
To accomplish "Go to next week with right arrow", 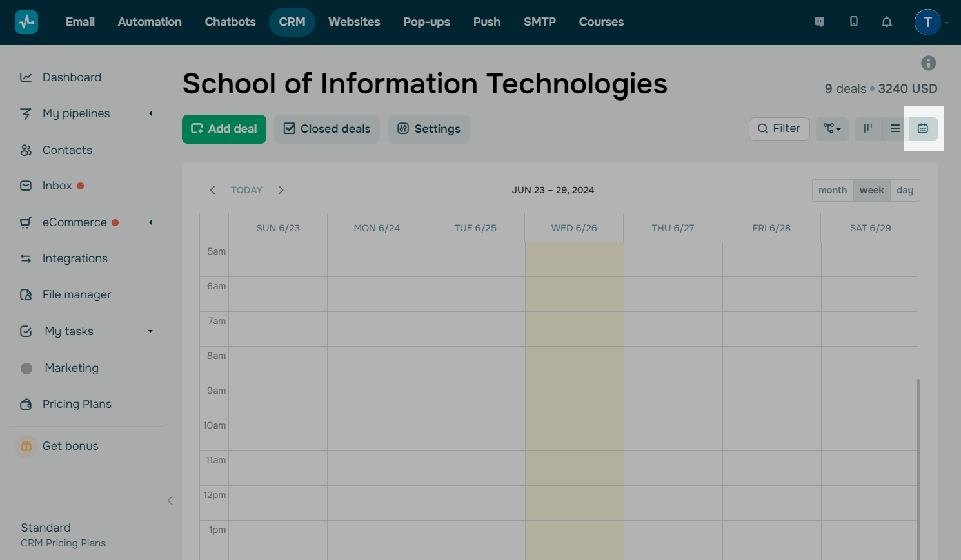I will [x=281, y=190].
